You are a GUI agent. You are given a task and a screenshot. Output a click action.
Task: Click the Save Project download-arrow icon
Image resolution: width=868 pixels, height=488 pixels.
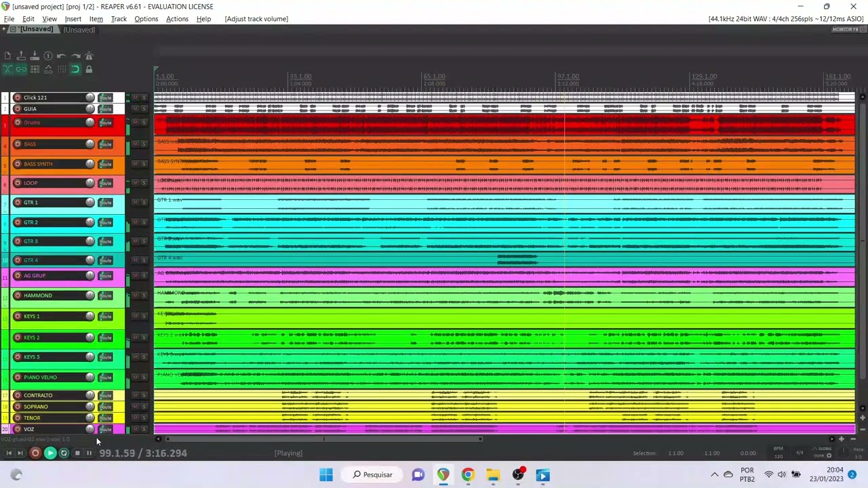(x=35, y=56)
